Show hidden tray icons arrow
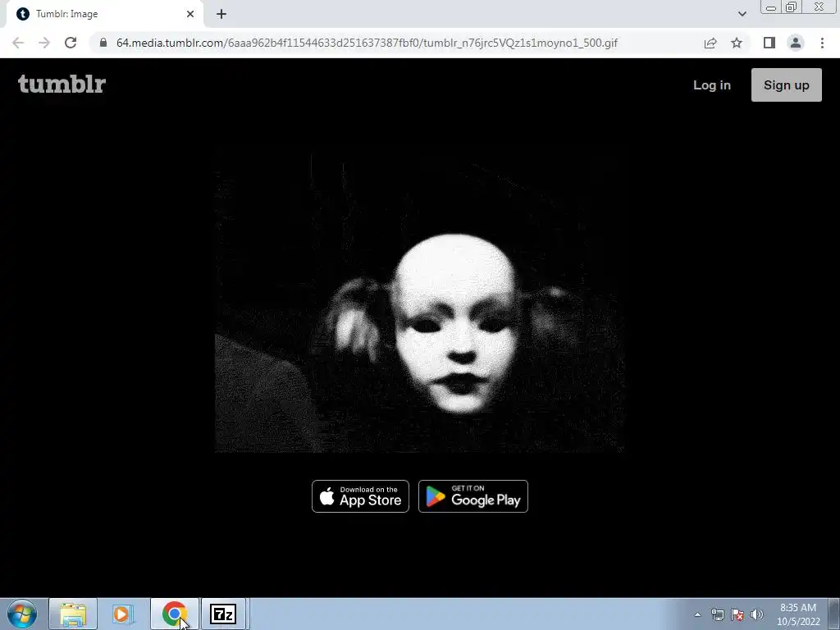The width and height of the screenshot is (840, 630). (697, 614)
